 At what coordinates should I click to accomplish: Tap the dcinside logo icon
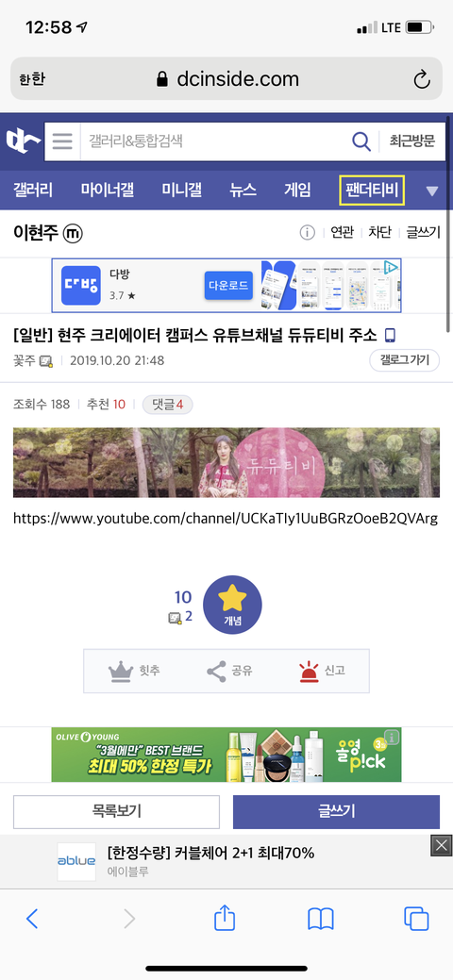(x=24, y=141)
